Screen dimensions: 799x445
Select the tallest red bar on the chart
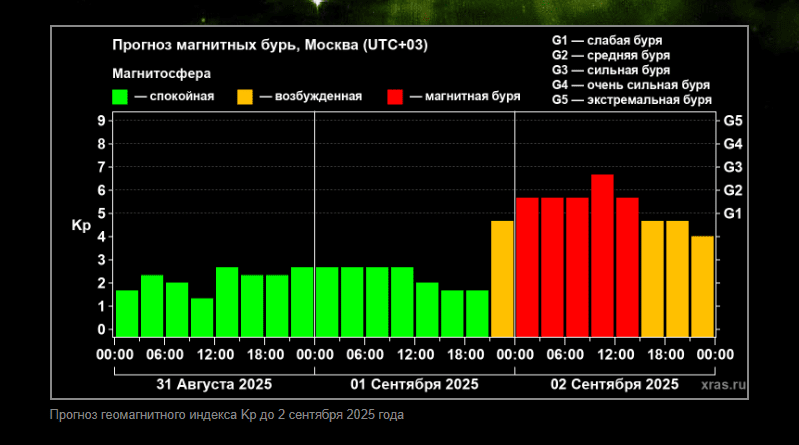[x=602, y=256]
